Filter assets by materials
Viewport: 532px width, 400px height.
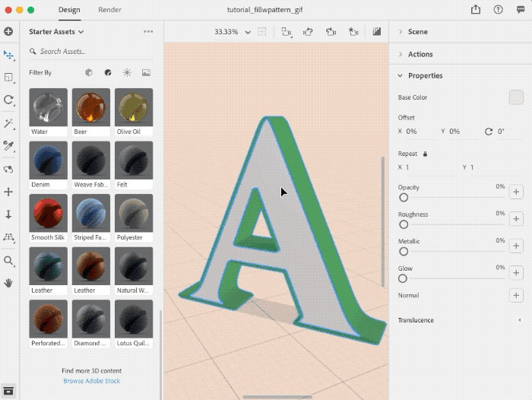tap(108, 73)
